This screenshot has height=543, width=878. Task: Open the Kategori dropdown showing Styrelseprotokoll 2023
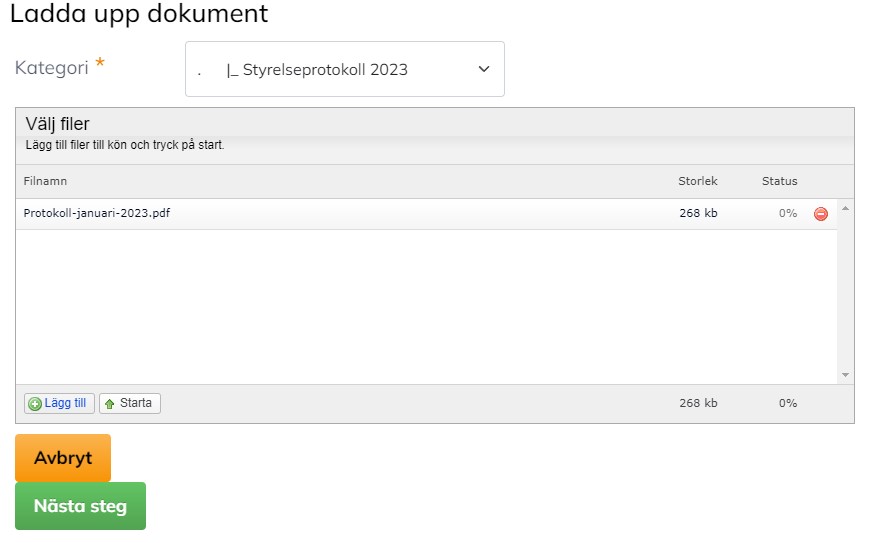[344, 69]
